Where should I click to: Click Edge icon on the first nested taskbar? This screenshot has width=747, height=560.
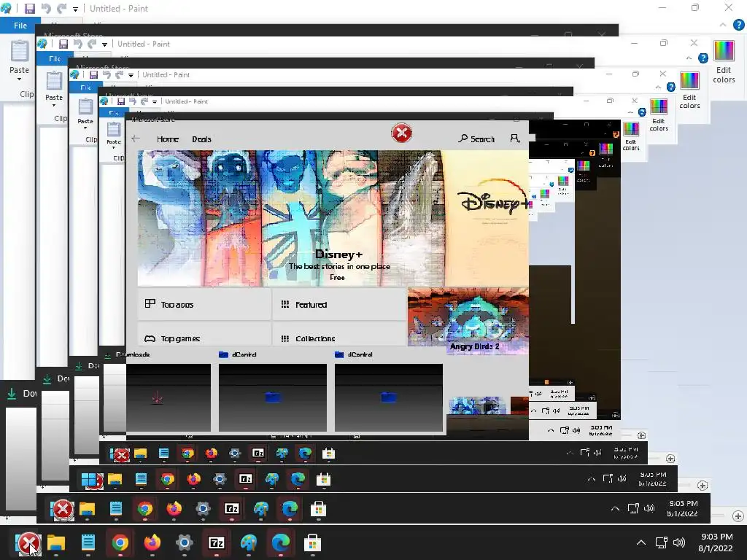[x=290, y=509]
